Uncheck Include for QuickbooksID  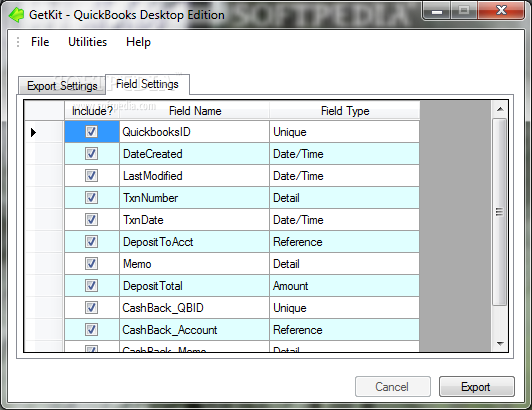91,132
